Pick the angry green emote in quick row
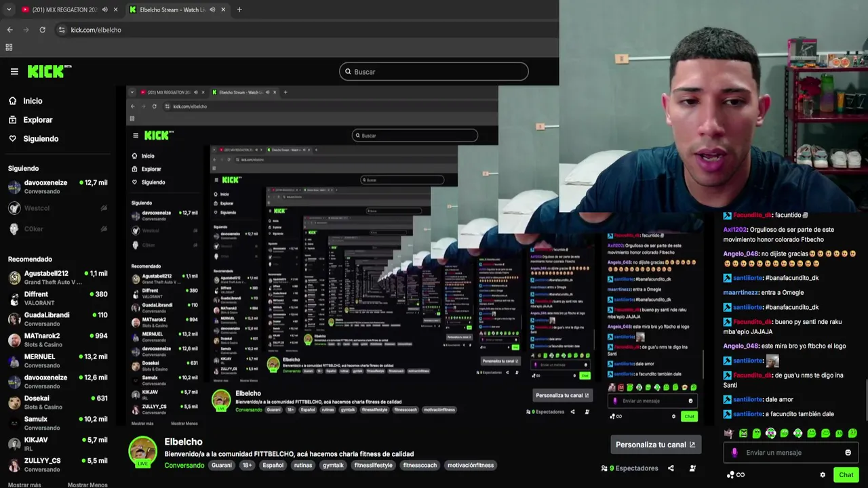Viewport: 868px width, 488px height. coord(743,433)
